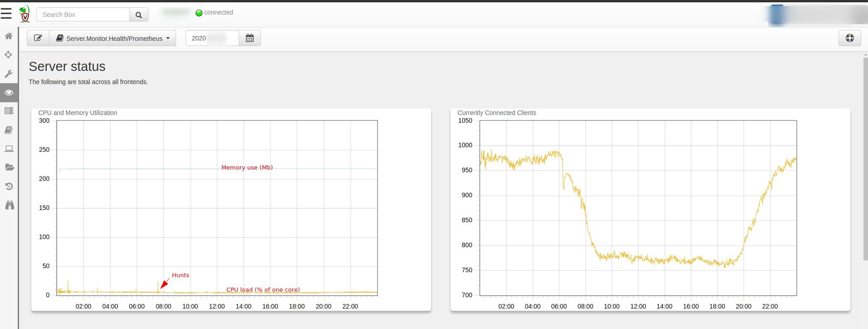Image resolution: width=868 pixels, height=329 pixels.
Task: Open Virtual Filesystem folder icon
Action: 9,167
